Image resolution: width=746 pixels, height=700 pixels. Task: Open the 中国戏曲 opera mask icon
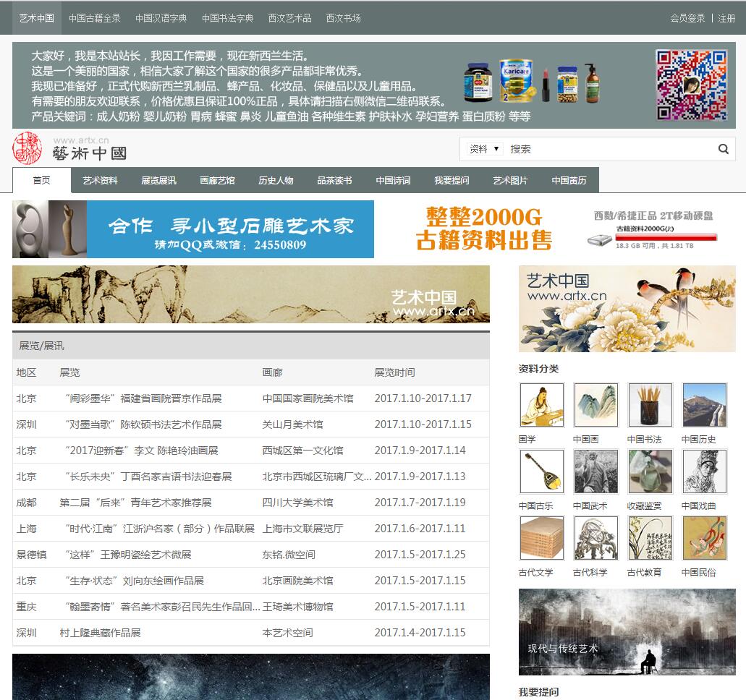(704, 471)
